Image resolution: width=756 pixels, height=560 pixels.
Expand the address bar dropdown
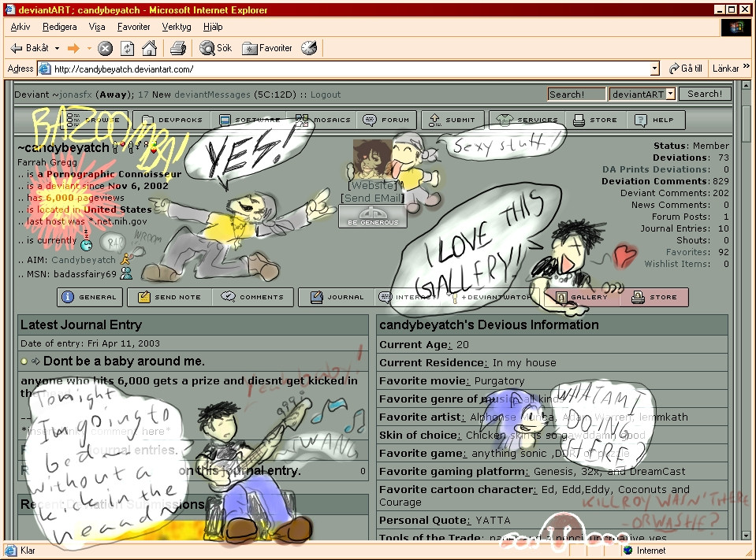tap(654, 69)
